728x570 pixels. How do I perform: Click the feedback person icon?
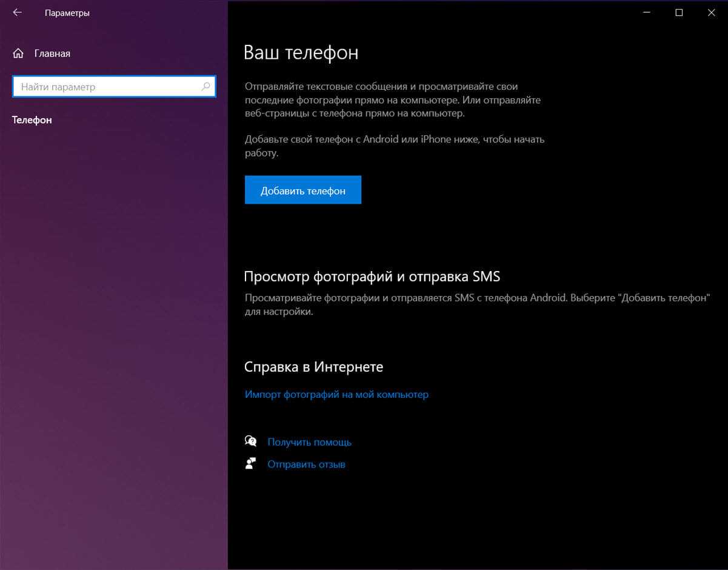(250, 464)
